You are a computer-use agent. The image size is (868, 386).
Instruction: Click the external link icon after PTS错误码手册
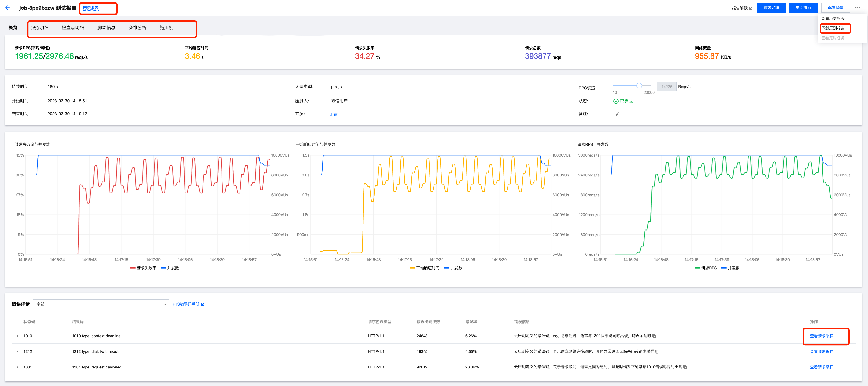203,304
